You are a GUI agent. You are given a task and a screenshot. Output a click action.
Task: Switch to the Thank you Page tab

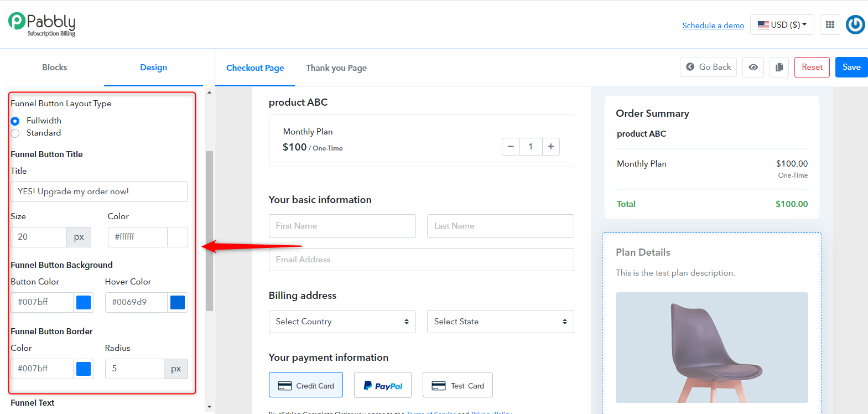point(336,68)
